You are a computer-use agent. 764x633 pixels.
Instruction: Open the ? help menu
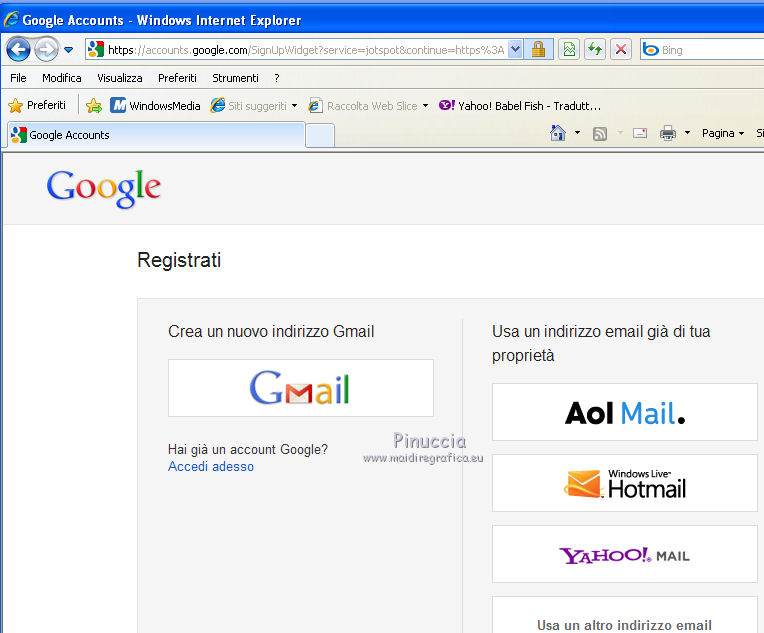[x=277, y=78]
